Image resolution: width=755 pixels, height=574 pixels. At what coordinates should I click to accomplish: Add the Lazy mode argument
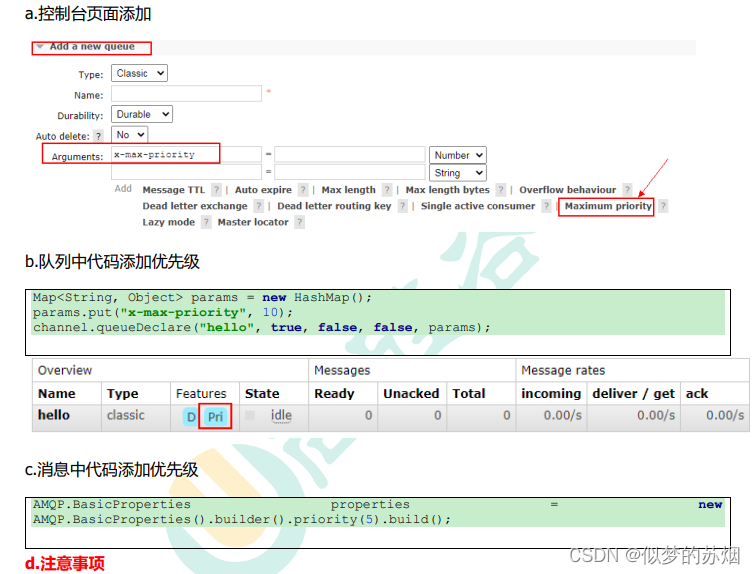pos(169,222)
